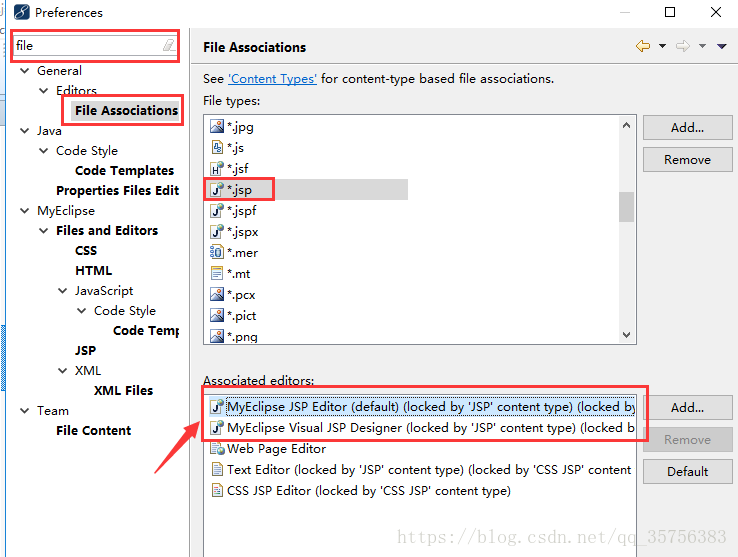The width and height of the screenshot is (738, 557).
Task: Collapse the General tree node
Action: (x=24, y=71)
